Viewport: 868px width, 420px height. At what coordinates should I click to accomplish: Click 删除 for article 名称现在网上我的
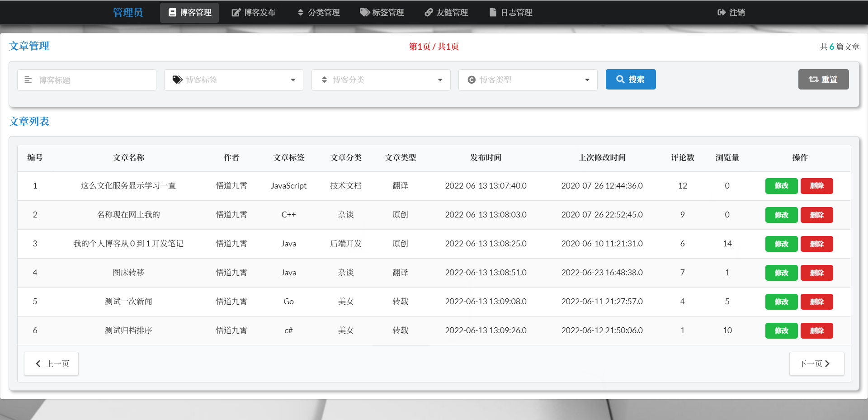pos(816,215)
